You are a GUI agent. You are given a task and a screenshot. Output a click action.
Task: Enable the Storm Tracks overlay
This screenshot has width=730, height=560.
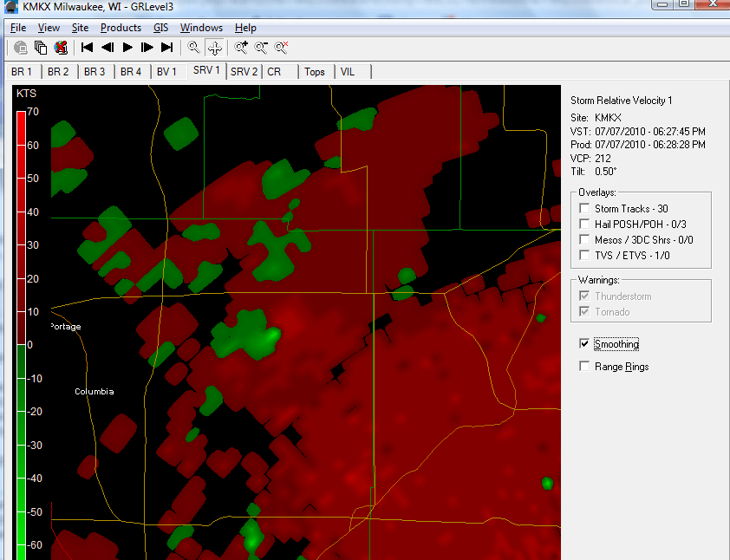584,208
